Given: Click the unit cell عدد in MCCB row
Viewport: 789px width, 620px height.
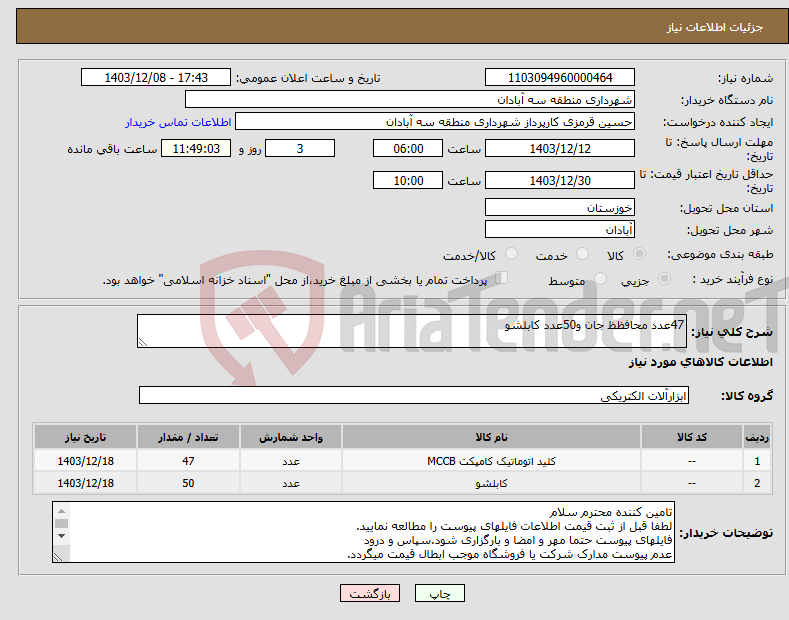Looking at the screenshot, I should tap(291, 461).
